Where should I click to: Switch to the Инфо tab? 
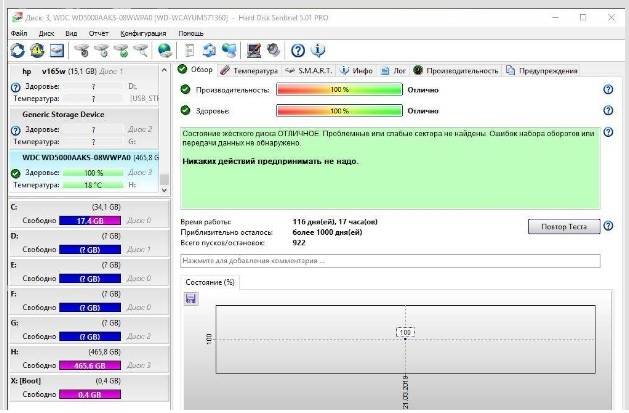click(x=356, y=71)
